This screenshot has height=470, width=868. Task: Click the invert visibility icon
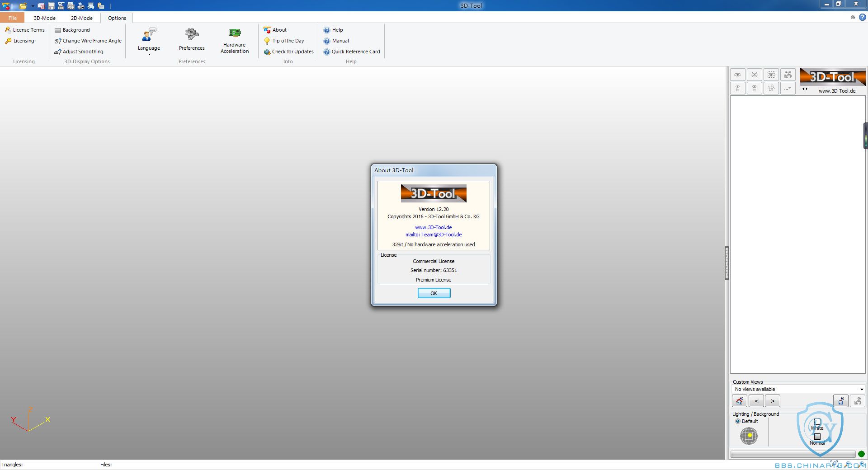click(x=788, y=75)
